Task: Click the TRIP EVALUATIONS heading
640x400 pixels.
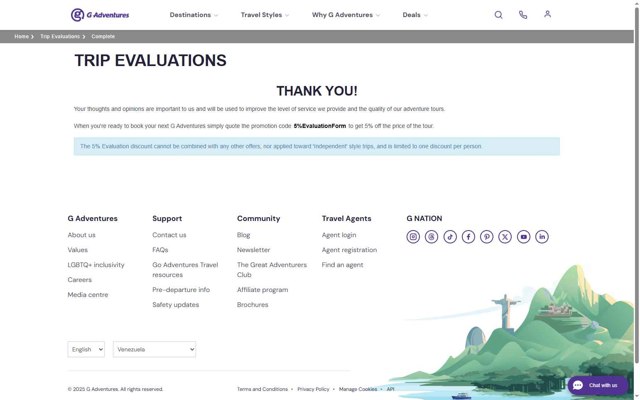Action: 150,60
